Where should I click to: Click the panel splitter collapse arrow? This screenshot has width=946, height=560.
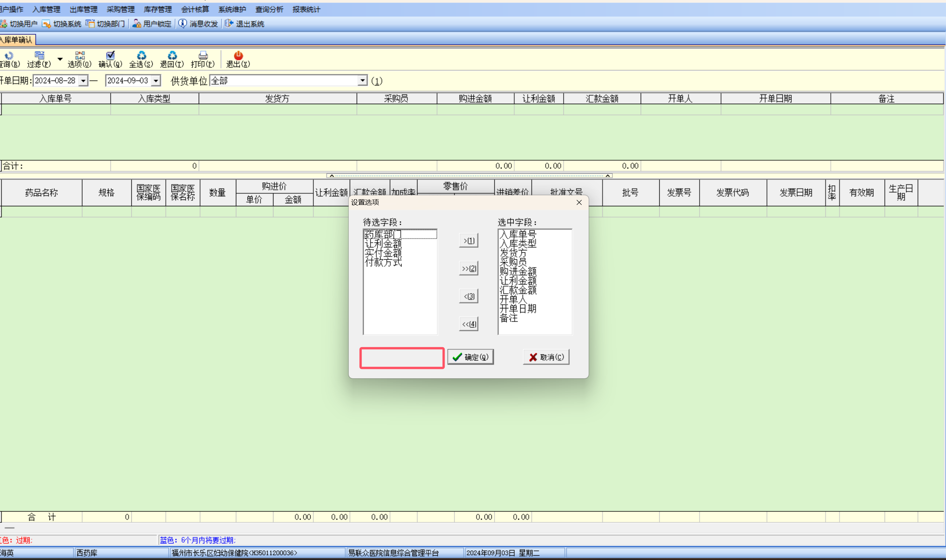(x=331, y=175)
